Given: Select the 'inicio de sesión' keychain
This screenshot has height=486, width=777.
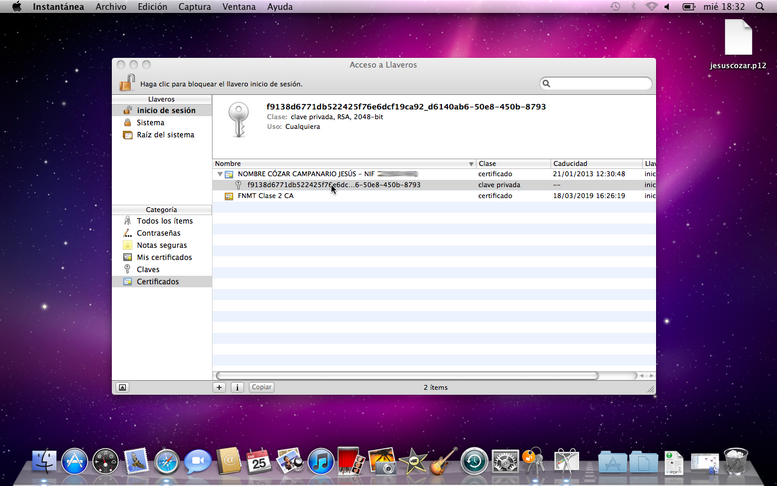Looking at the screenshot, I should (x=162, y=110).
